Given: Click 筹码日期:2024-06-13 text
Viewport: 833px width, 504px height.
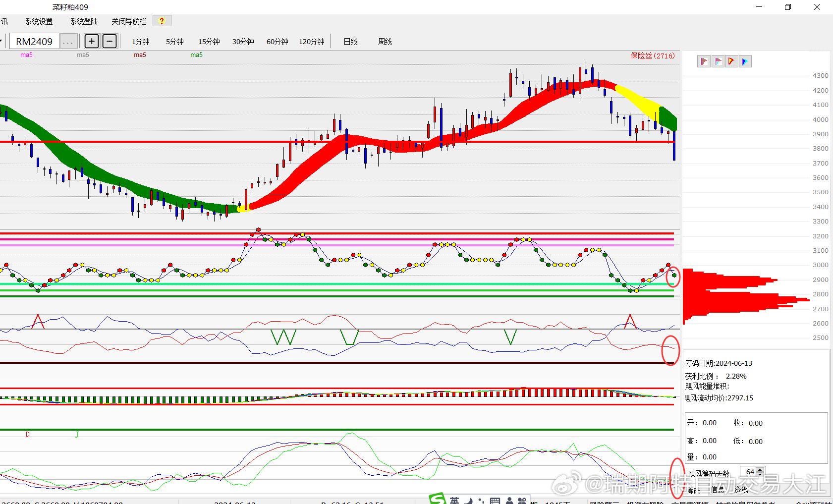Looking at the screenshot, I should (719, 363).
